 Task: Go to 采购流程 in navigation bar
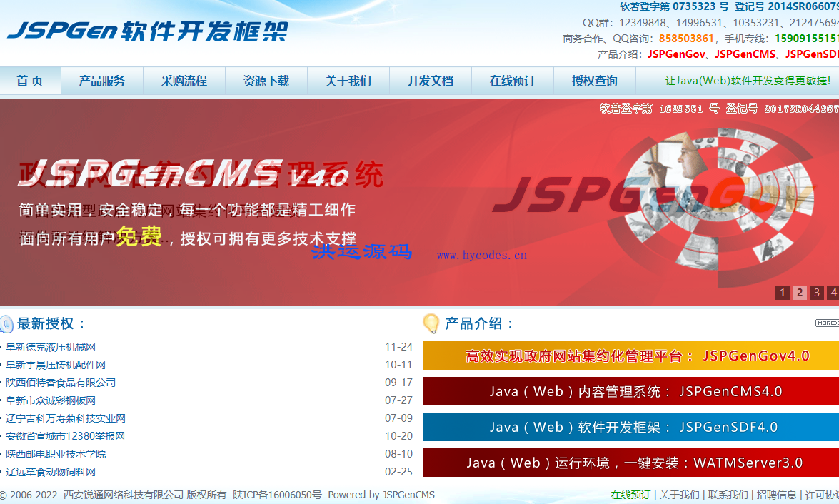(x=184, y=81)
